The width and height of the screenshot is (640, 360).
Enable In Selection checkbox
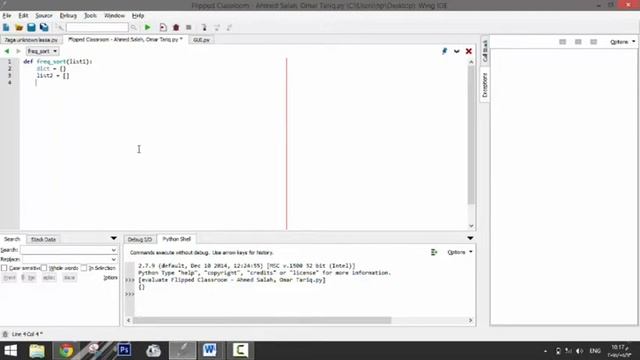click(84, 268)
